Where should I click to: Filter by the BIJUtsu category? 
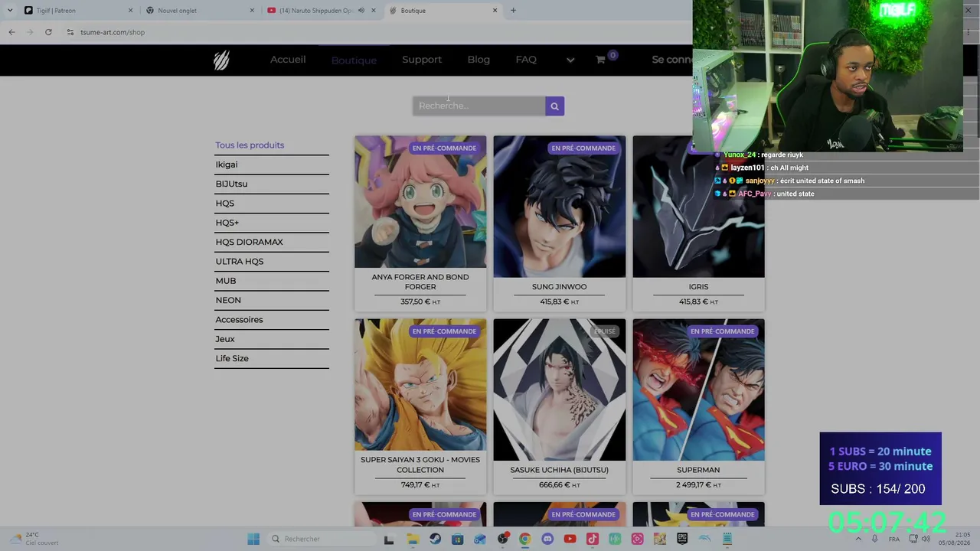(x=231, y=184)
